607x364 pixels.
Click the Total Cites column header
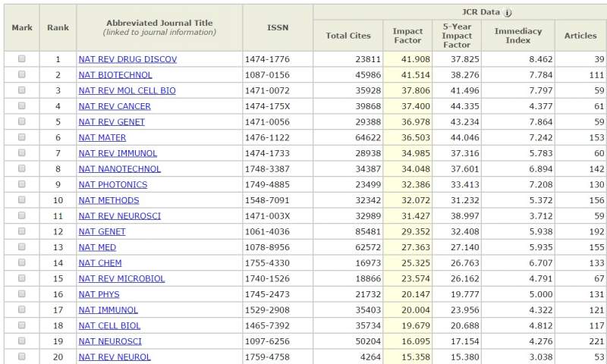(348, 36)
